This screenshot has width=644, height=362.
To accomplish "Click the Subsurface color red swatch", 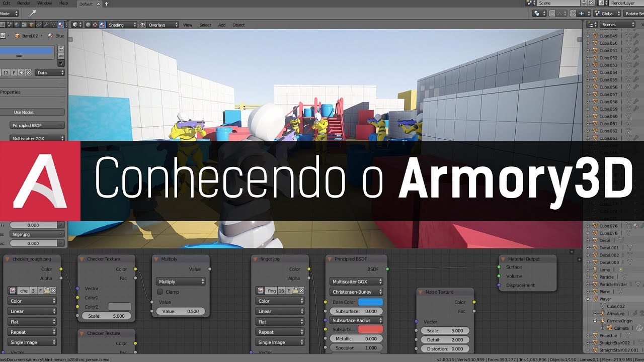I will [370, 329].
